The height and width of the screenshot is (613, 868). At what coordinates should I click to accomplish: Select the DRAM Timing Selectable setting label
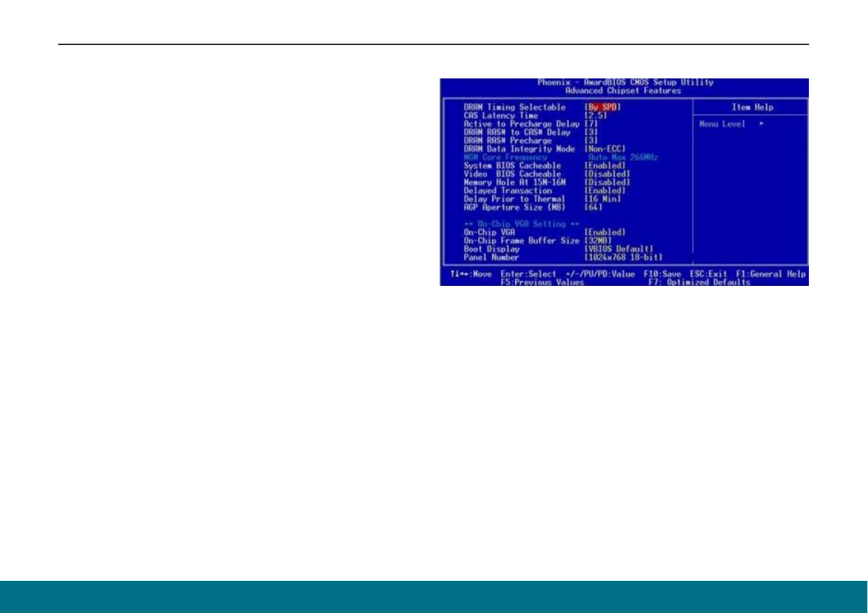(x=515, y=107)
